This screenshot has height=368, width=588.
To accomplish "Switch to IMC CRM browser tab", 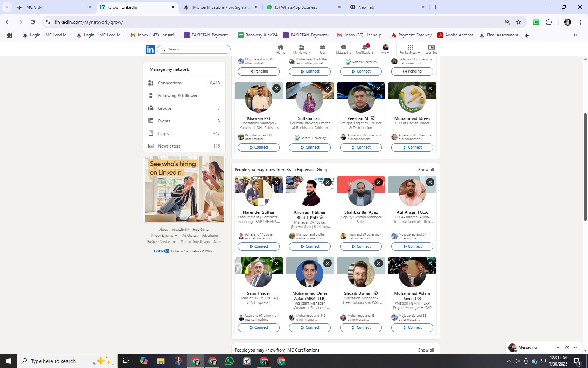I will (x=54, y=7).
